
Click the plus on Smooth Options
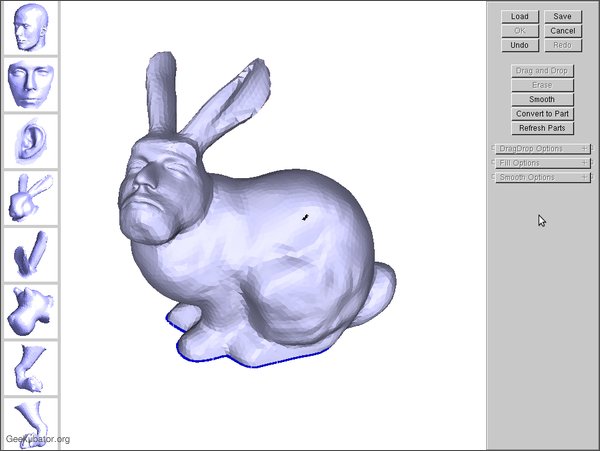[x=585, y=177]
